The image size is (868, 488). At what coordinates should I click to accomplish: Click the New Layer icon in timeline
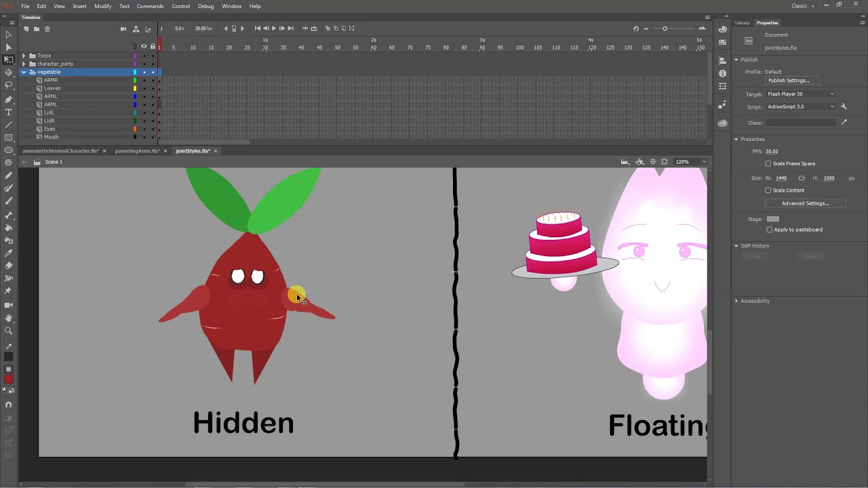click(x=26, y=28)
